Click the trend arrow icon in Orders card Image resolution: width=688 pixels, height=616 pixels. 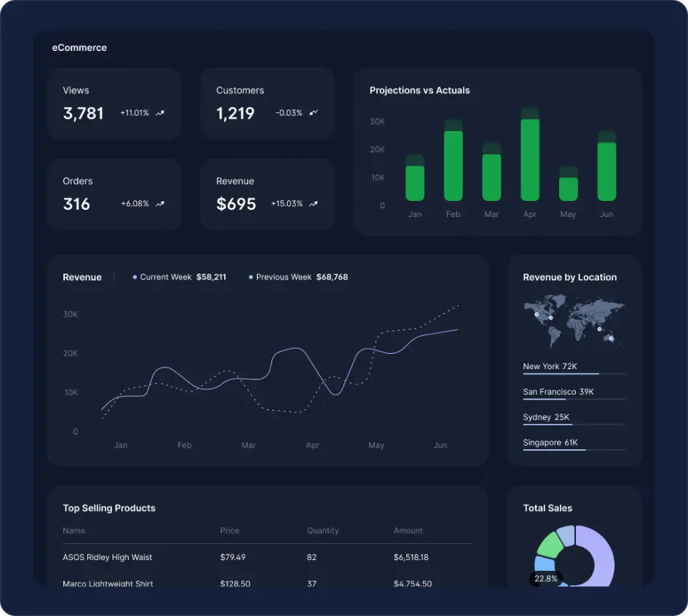click(160, 204)
